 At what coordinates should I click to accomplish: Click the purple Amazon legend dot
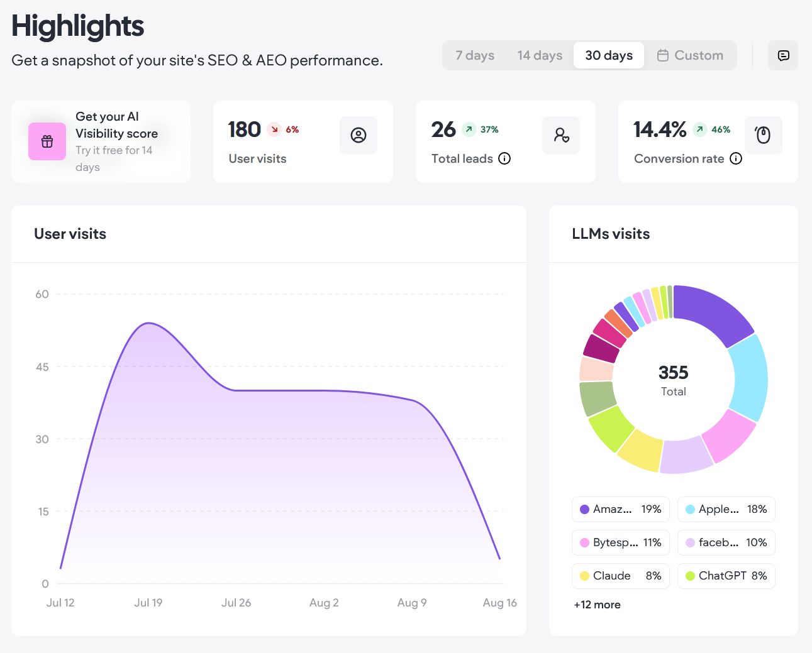584,509
